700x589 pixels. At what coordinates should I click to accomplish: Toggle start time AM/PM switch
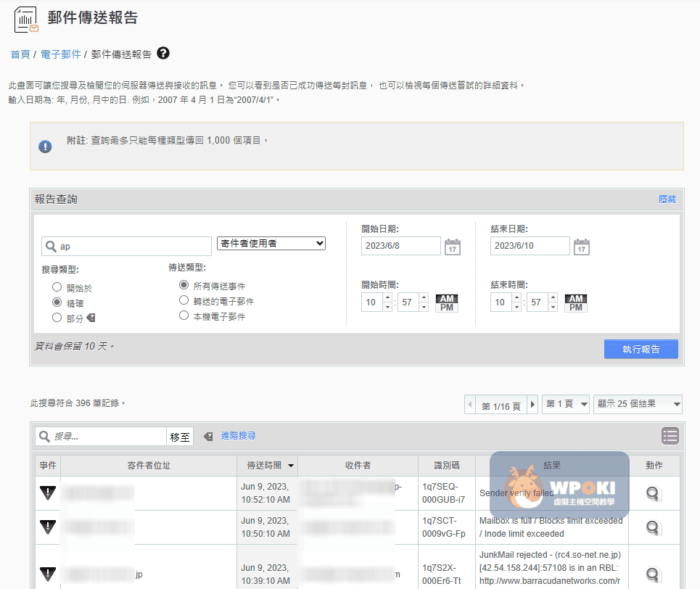[446, 303]
